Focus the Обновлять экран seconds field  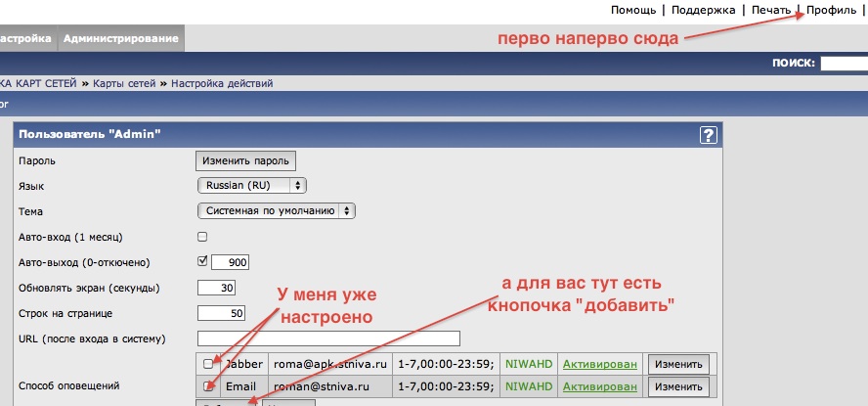pos(216,289)
